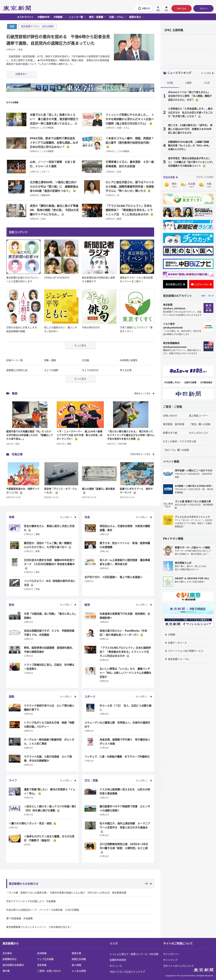
Task: Open the 原発のない国へ banner
Action: [188, 251]
